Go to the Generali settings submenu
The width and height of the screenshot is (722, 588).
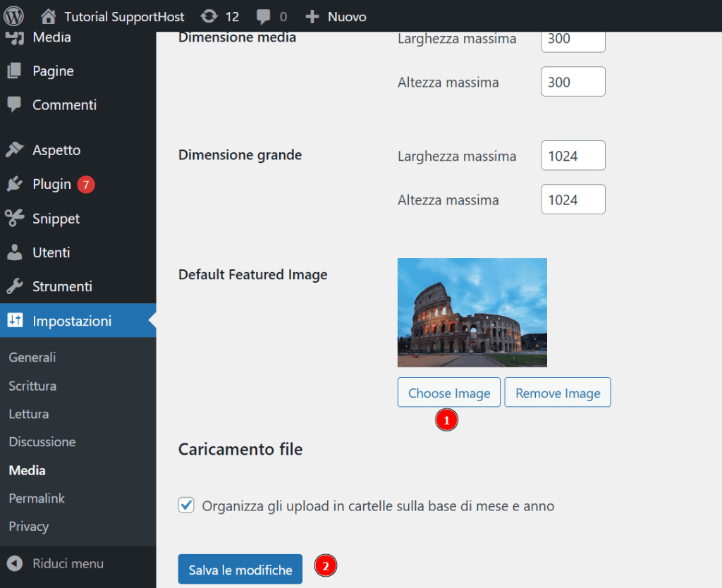[x=32, y=357]
